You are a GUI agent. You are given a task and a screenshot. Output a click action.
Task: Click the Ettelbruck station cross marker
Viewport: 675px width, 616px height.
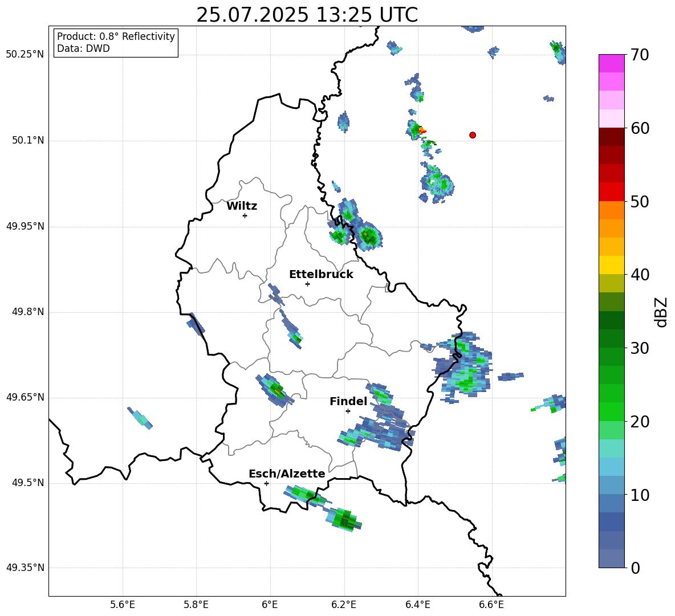307,284
